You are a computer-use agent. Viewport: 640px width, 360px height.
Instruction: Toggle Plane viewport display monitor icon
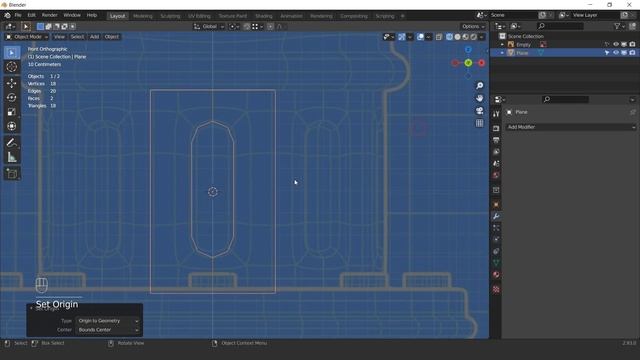(x=624, y=53)
